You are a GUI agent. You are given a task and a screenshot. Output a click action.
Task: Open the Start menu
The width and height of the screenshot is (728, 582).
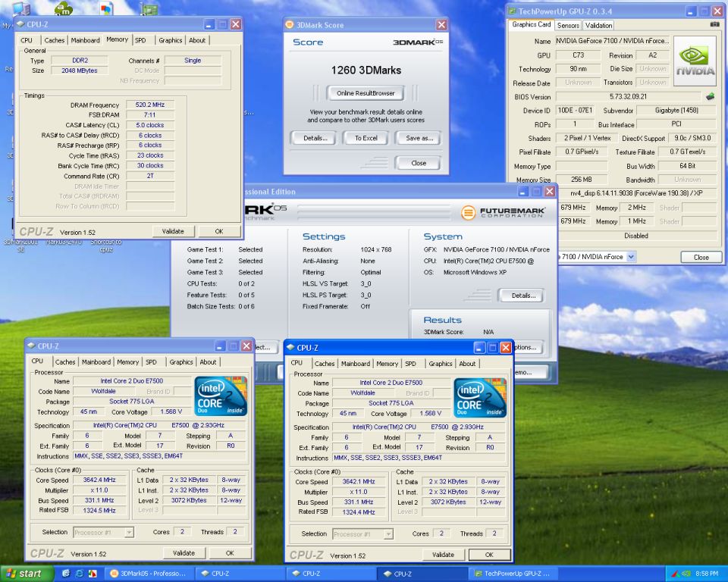click(26, 574)
